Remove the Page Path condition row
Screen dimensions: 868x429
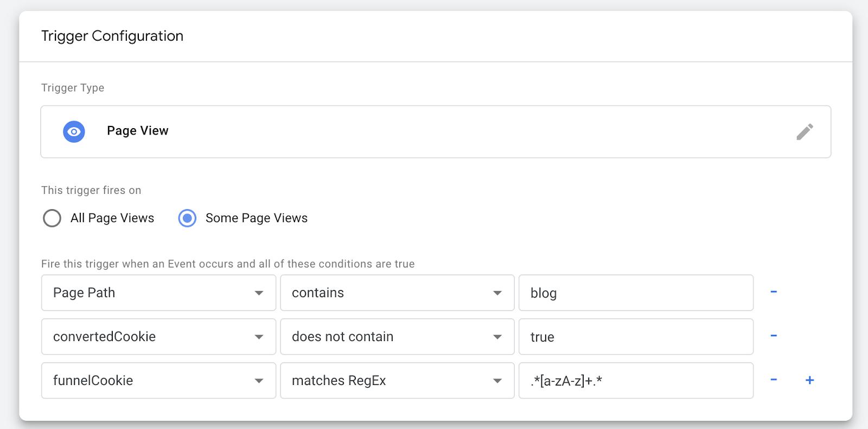click(774, 292)
